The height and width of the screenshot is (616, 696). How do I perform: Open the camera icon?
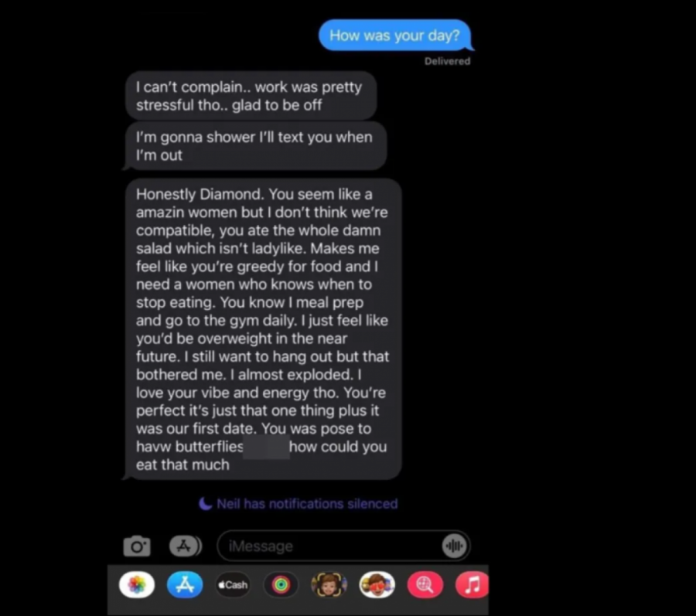click(137, 546)
